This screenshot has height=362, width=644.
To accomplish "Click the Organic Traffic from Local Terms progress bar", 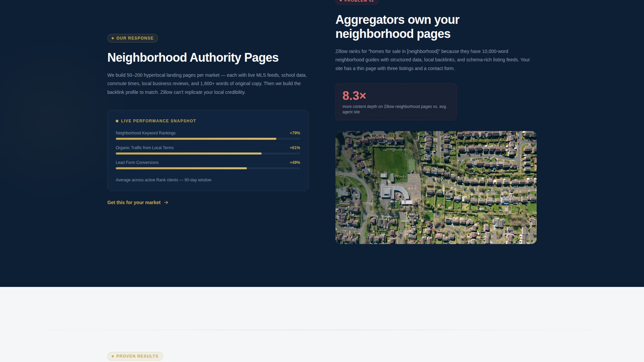I will click(x=208, y=154).
